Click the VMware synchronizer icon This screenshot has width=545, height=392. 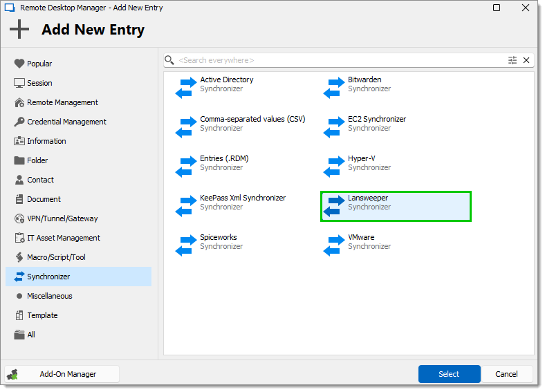pyautogui.click(x=334, y=245)
